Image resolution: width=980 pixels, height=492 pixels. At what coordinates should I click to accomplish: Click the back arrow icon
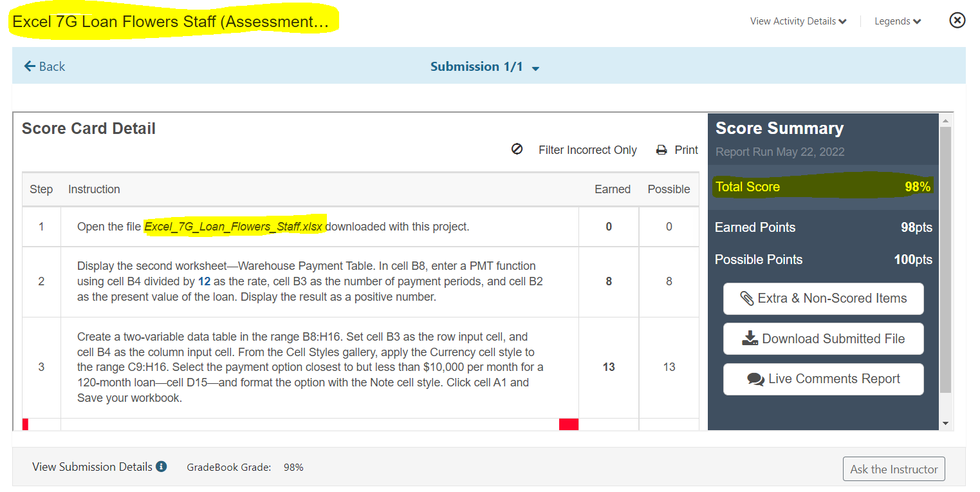click(29, 66)
